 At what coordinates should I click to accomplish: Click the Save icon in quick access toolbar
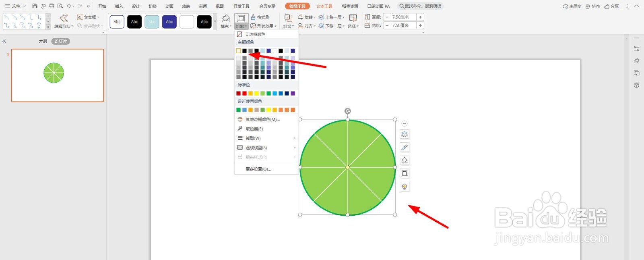pos(35,6)
